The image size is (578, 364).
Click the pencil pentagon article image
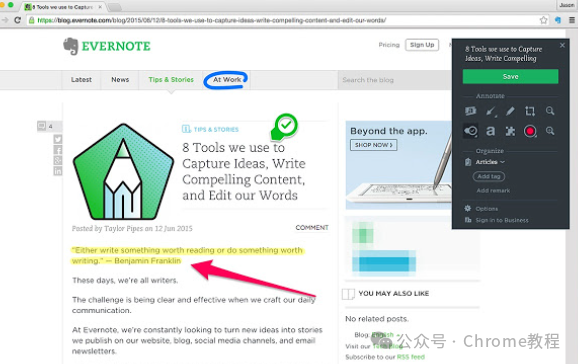(123, 172)
